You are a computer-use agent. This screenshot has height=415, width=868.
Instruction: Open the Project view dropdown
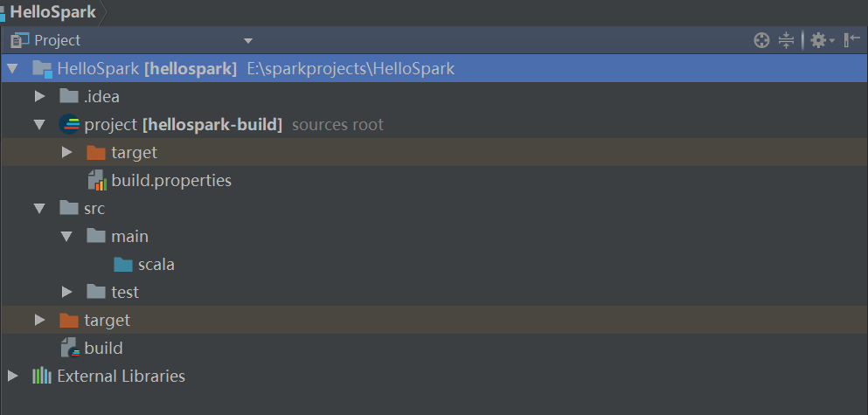point(248,40)
